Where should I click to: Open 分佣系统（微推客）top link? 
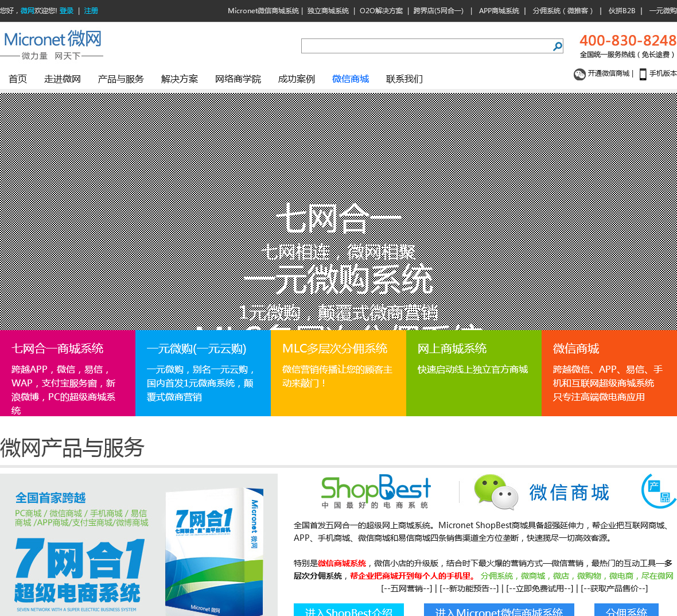[563, 11]
